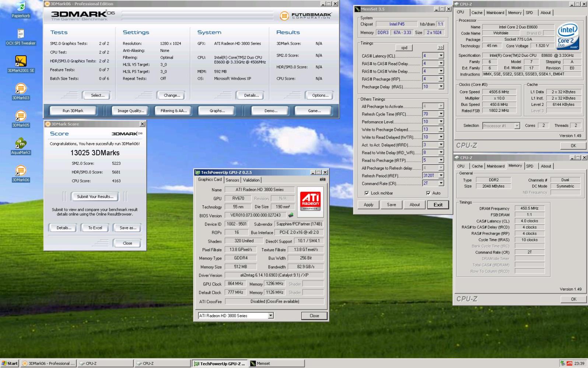The width and height of the screenshot is (588, 368).
Task: Click the Intel Core 2 Duo logo in CPU-Z
Action: pos(567,37)
